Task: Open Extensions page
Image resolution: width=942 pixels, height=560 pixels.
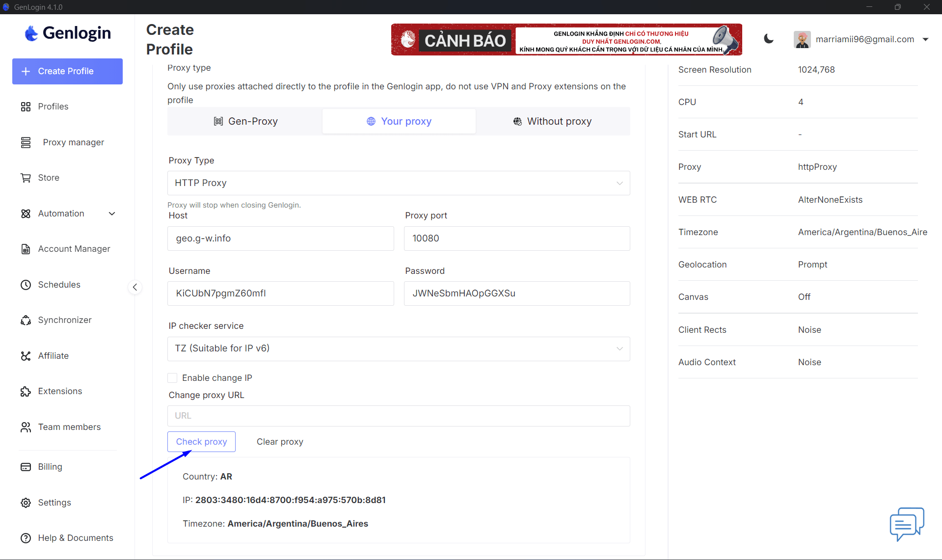Action: pos(60,391)
